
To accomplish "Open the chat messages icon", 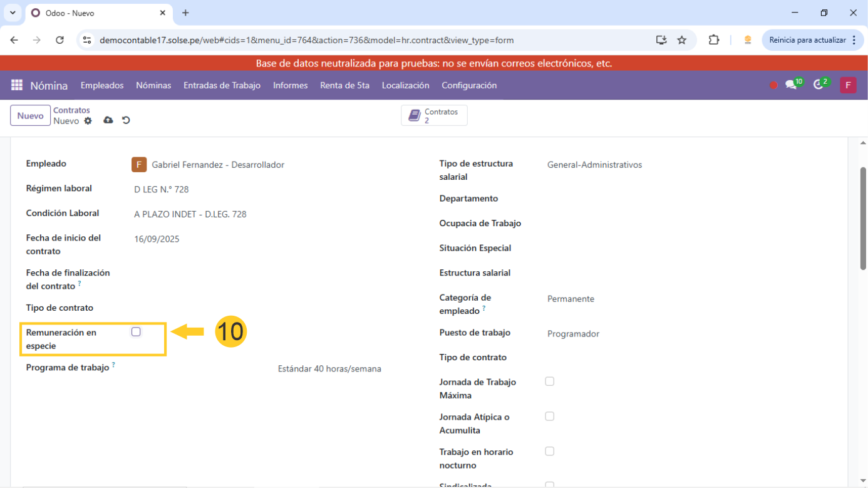I will click(x=791, y=85).
